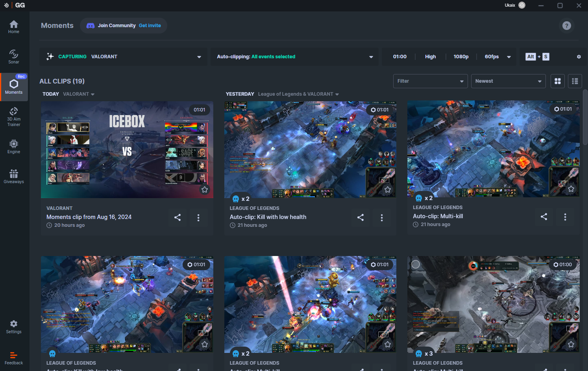
Task: Star the 21 hours ago Kill with low health clip
Action: 388,190
